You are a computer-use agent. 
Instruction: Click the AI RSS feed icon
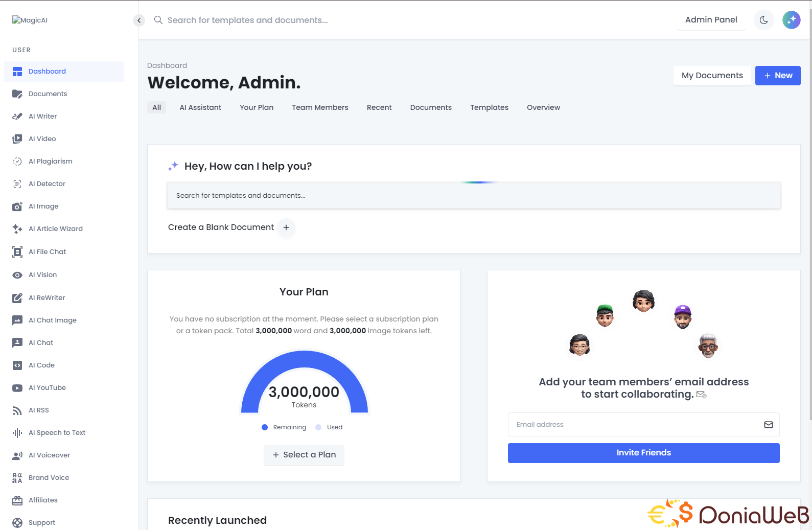coord(17,410)
